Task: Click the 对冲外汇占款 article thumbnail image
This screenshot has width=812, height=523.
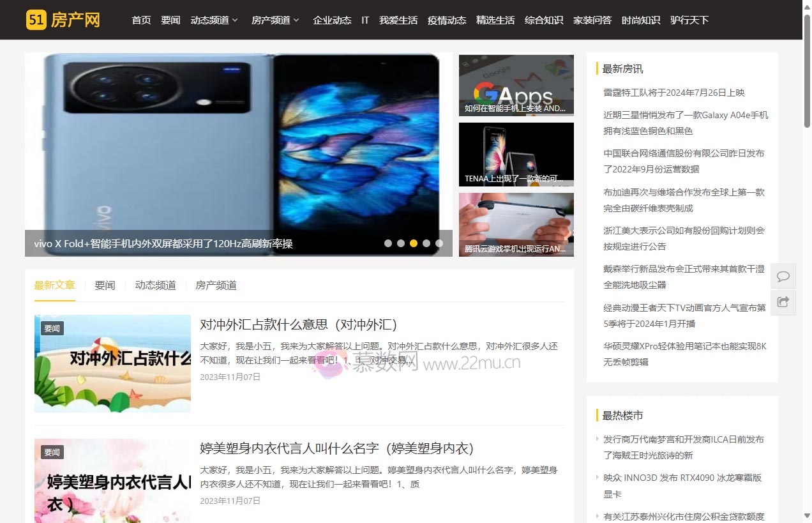Action: 112,363
